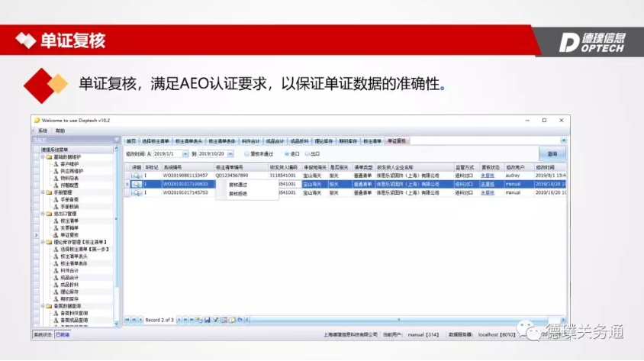
Task: Click the save disk icon in record navigator
Action: [x=208, y=320]
